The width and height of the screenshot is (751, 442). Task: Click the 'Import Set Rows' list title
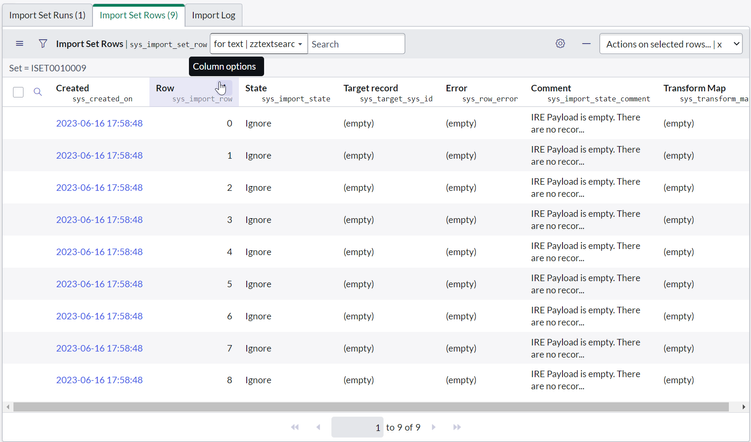[90, 44]
